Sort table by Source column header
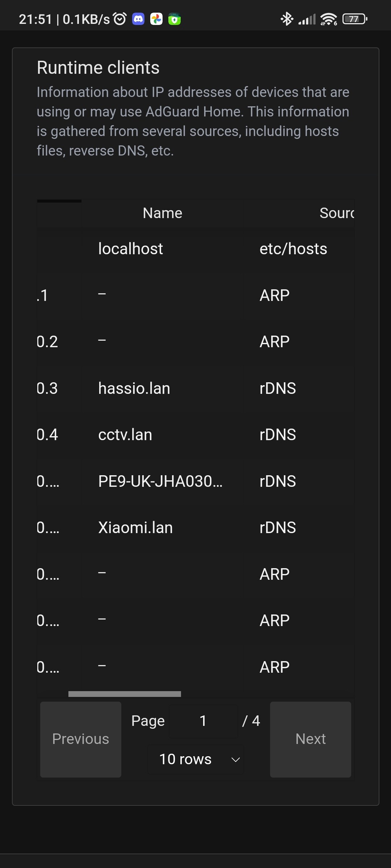This screenshot has height=868, width=391. click(336, 213)
